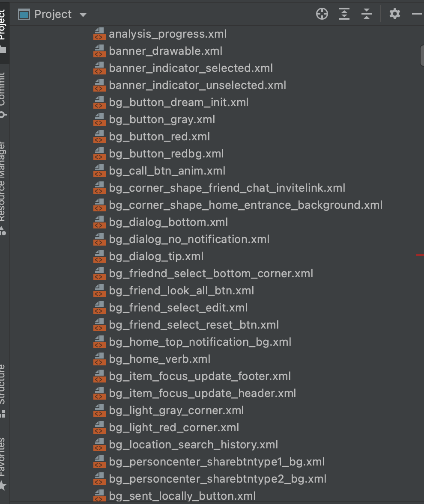Select bg_item_focus_update_header.xml file

[x=202, y=393]
